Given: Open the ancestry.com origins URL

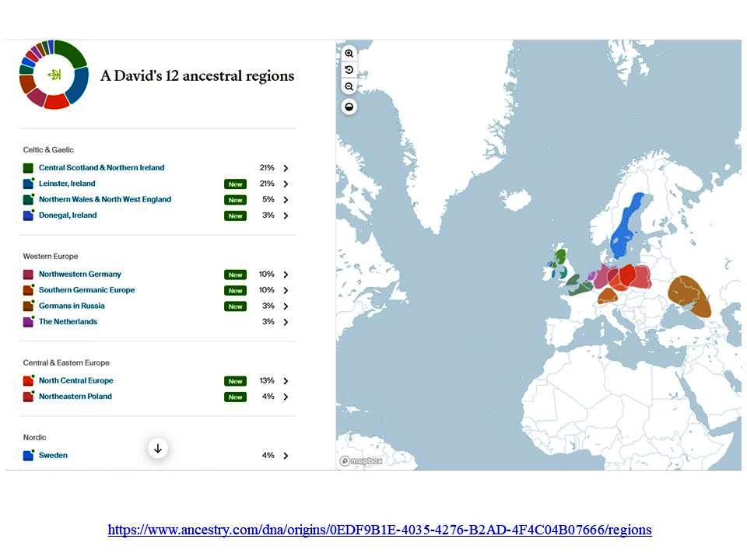Looking at the screenshot, I should click(x=380, y=530).
